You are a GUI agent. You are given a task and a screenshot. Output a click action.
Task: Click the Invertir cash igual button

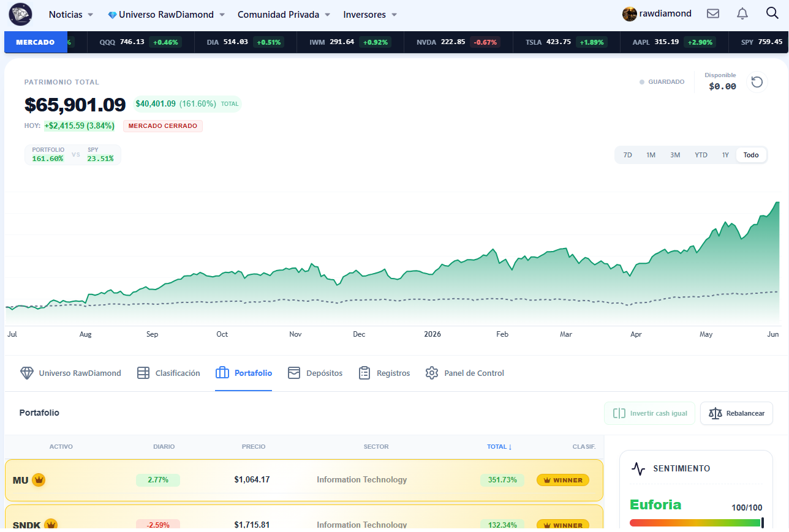pos(650,413)
